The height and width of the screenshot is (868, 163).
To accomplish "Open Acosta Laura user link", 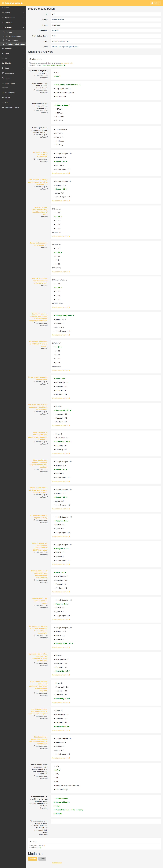I will pos(65,47).
